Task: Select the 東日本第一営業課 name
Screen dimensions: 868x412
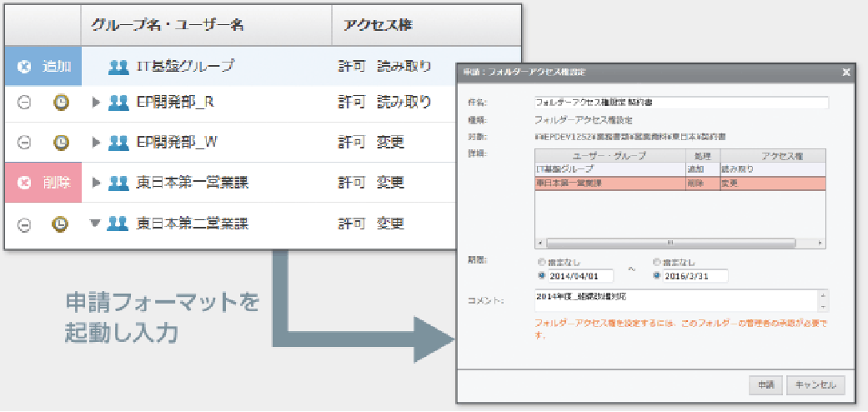Action: pyautogui.click(x=192, y=183)
